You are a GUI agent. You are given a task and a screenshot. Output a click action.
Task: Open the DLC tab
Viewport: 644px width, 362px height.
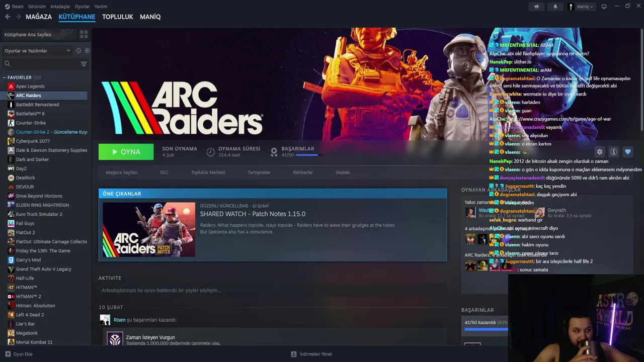pos(165,172)
